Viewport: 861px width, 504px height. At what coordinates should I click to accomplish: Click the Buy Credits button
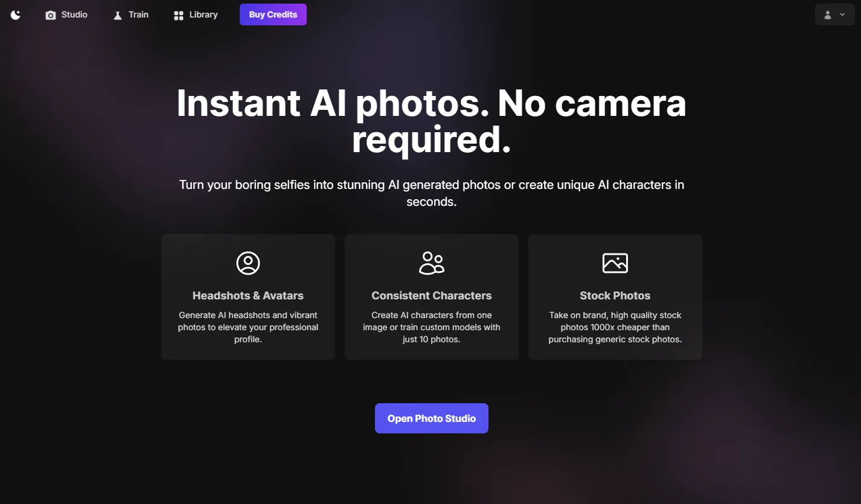[273, 14]
